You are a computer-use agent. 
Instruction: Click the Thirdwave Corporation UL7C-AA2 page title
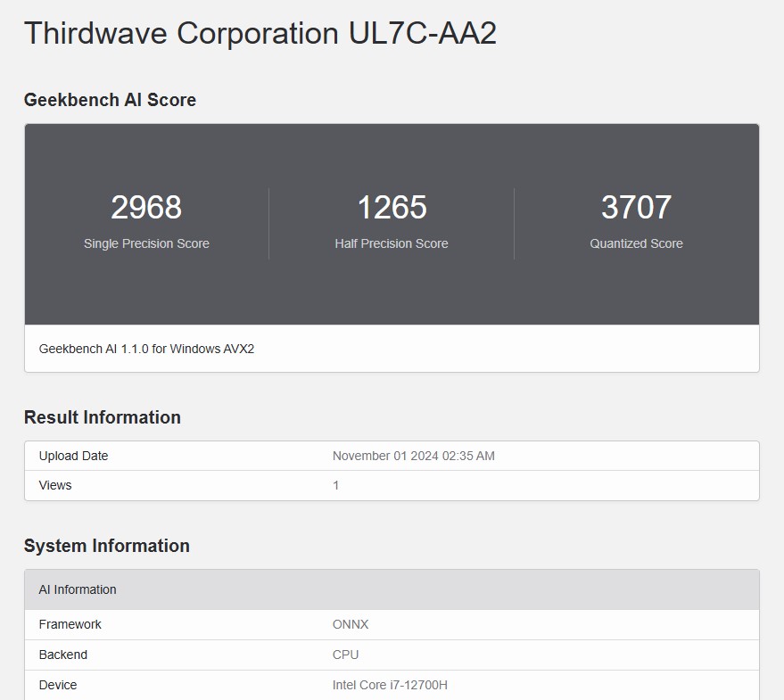click(260, 33)
